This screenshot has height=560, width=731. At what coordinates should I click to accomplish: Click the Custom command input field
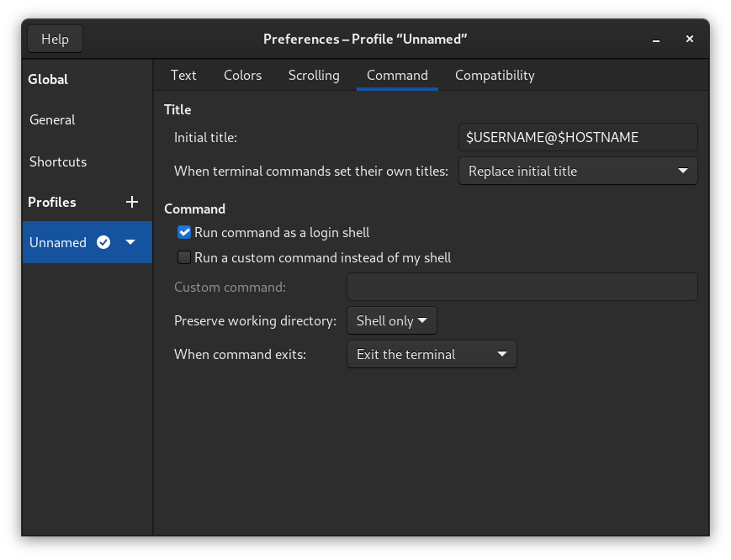522,287
